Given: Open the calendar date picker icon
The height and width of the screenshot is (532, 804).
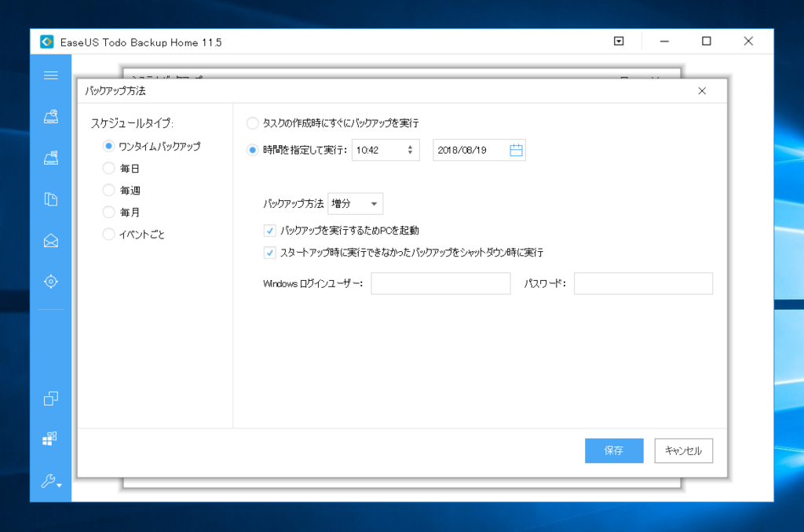Looking at the screenshot, I should click(516, 150).
